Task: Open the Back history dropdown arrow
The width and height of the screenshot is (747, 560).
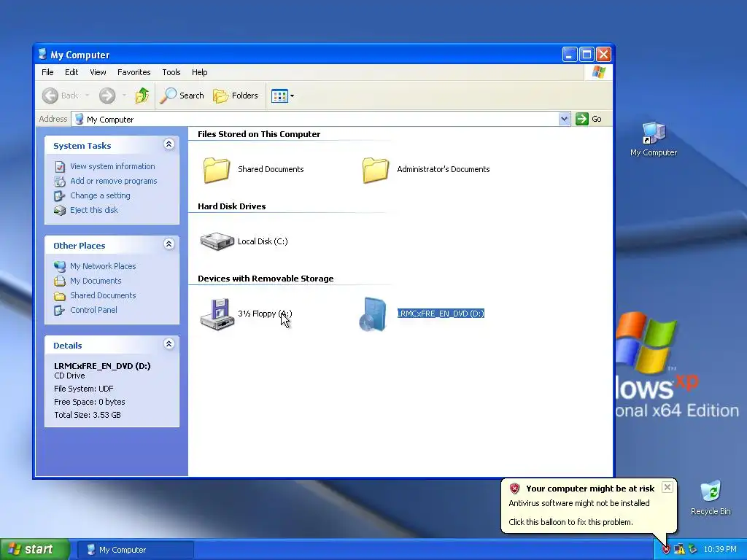Action: pos(88,96)
